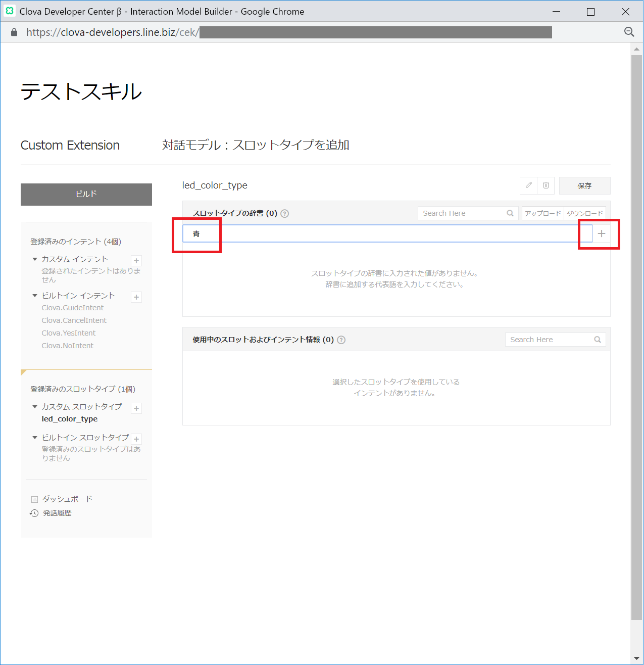Click the pencil edit icon for led_color_type
Viewport: 644px width, 665px height.
tap(528, 185)
